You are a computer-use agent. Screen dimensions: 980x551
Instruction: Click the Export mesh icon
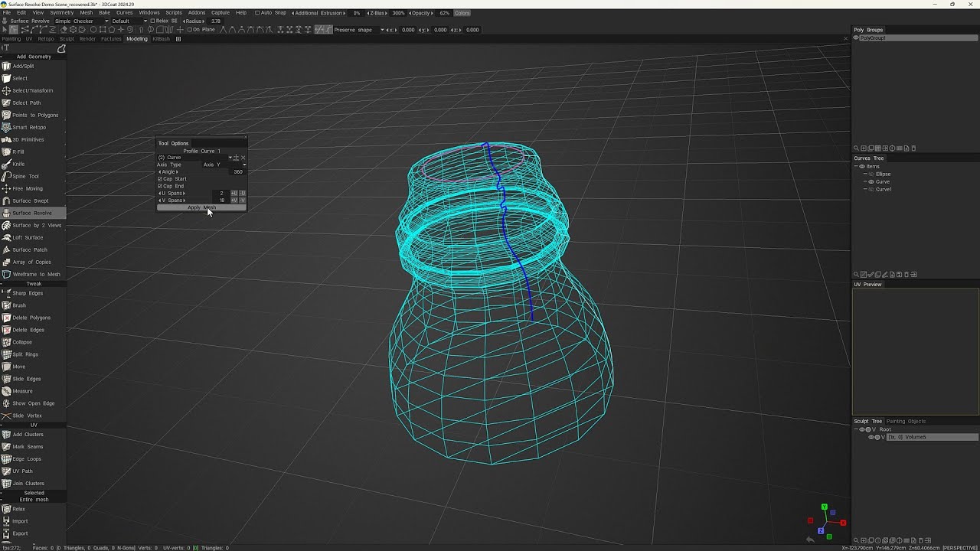[x=6, y=533]
